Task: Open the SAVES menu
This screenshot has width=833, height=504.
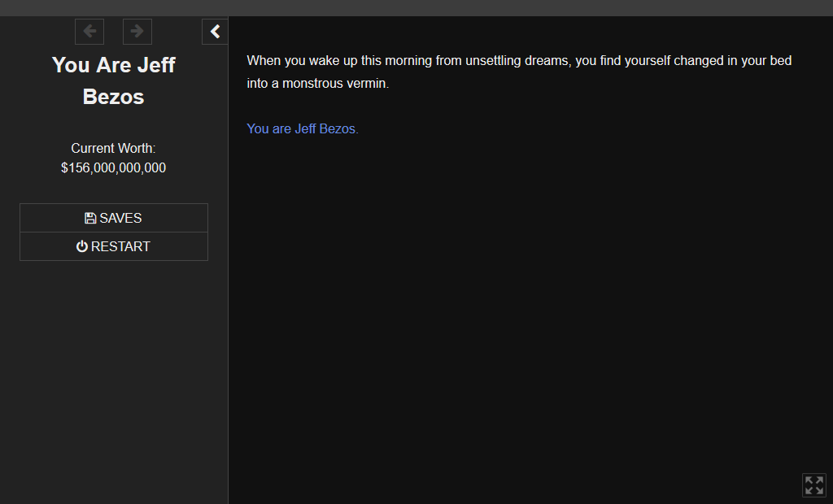Action: 114,218
